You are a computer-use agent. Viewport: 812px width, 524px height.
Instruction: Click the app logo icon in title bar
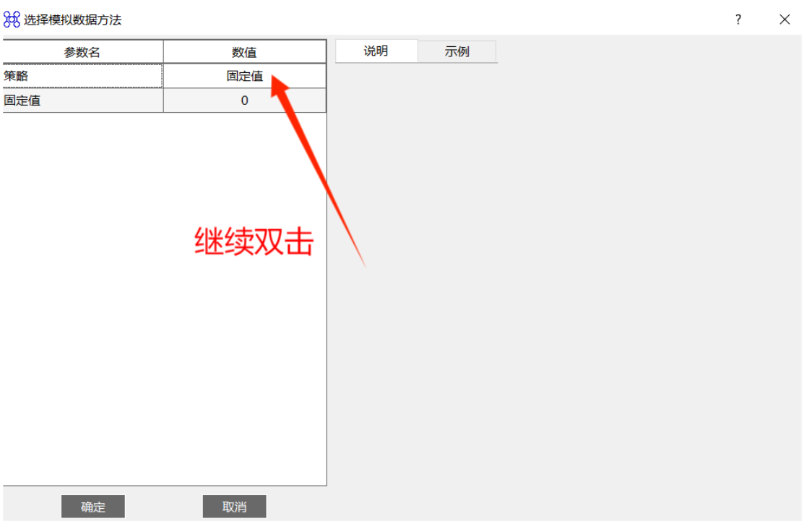12,20
